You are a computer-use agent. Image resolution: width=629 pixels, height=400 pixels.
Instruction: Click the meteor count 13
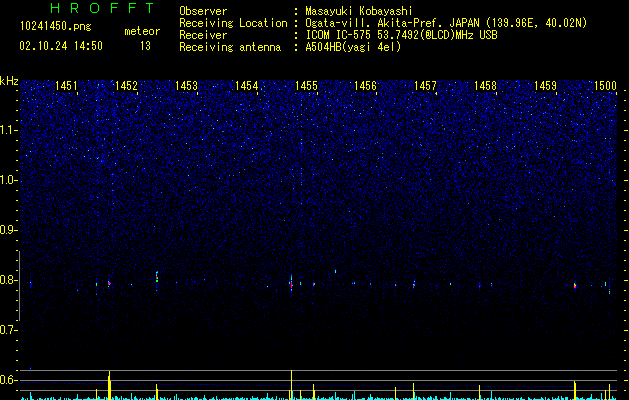pyautogui.click(x=145, y=46)
